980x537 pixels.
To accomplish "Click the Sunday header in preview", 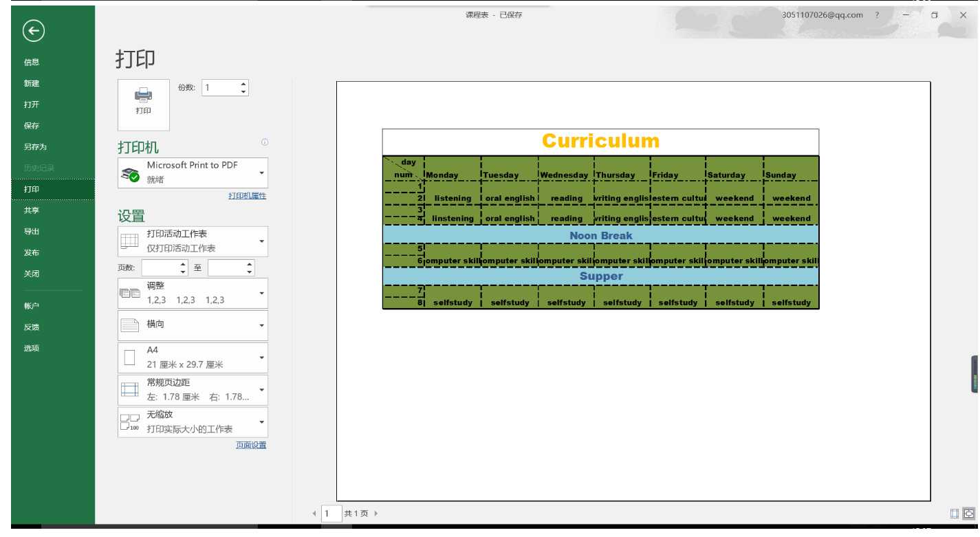I will point(781,175).
